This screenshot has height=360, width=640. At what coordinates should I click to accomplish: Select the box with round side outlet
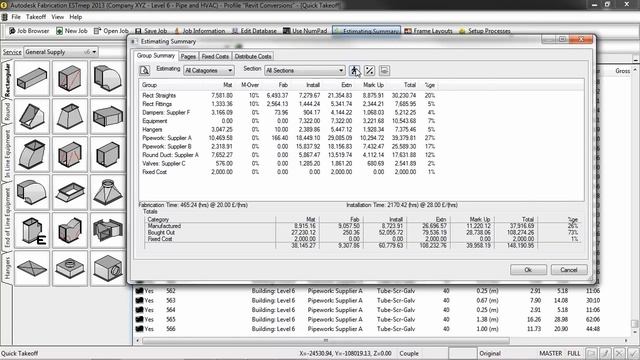(x=107, y=268)
